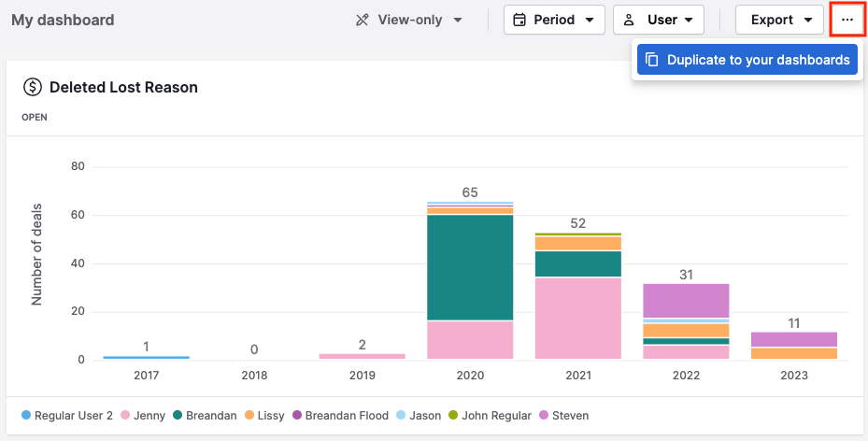Click the My dashboard title
This screenshot has height=441, width=868.
point(63,20)
